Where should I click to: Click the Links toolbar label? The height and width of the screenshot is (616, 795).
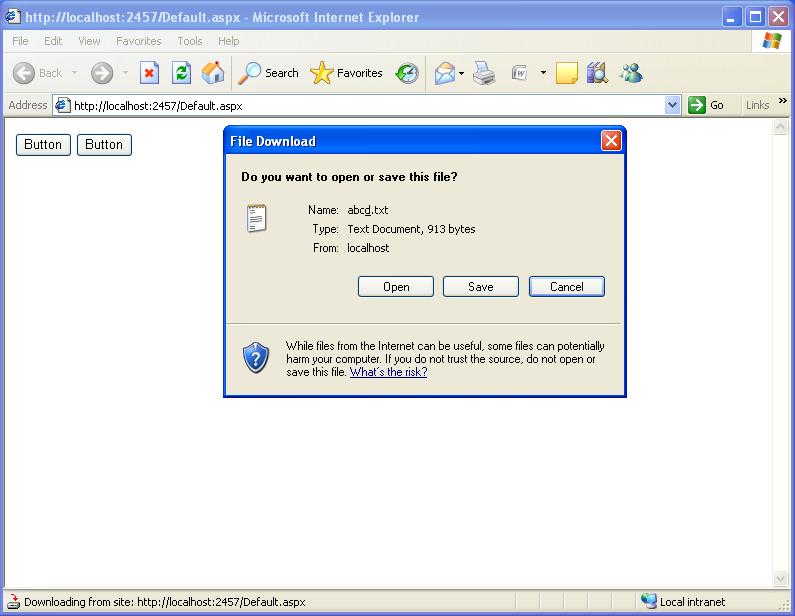point(757,105)
